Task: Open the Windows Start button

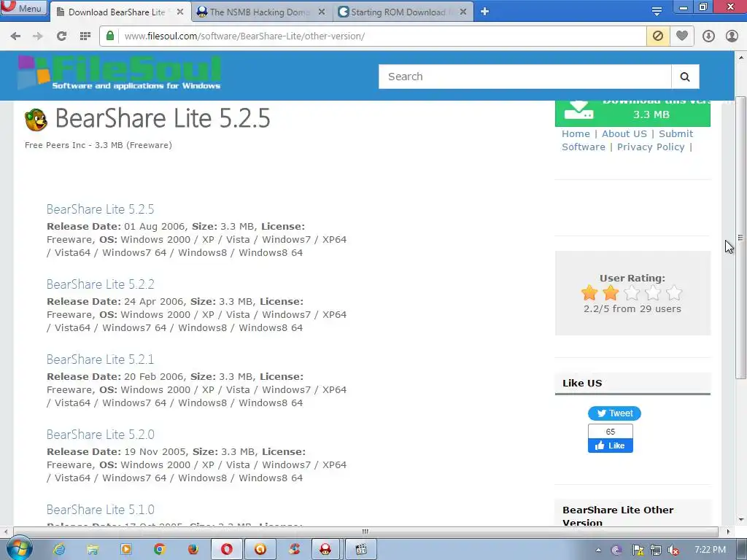Action: pos(19,549)
